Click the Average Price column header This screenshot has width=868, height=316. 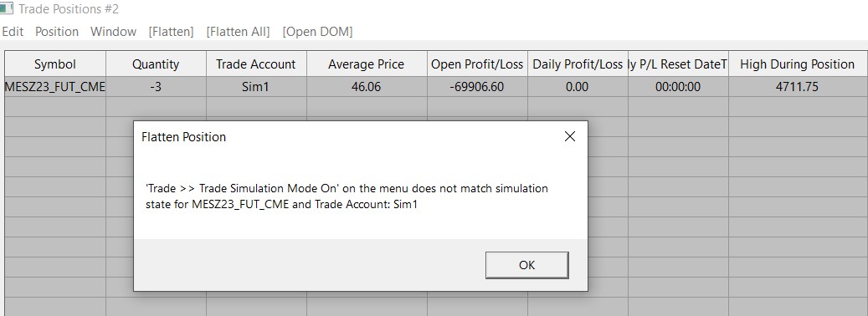[x=367, y=64]
